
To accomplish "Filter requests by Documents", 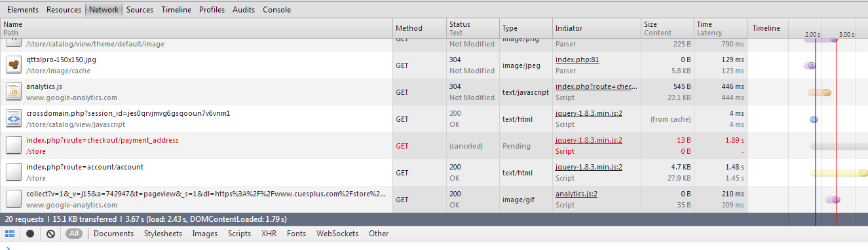I will tap(113, 234).
